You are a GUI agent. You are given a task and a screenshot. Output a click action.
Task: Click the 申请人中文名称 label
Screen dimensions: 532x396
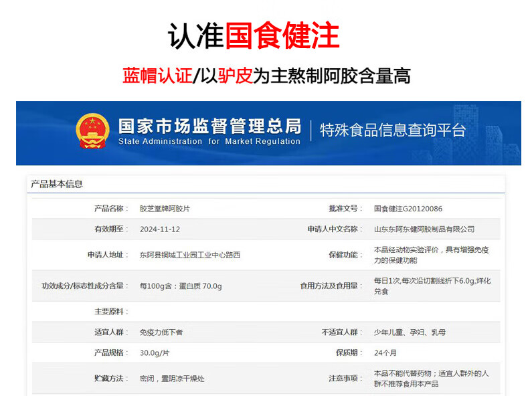(335, 229)
